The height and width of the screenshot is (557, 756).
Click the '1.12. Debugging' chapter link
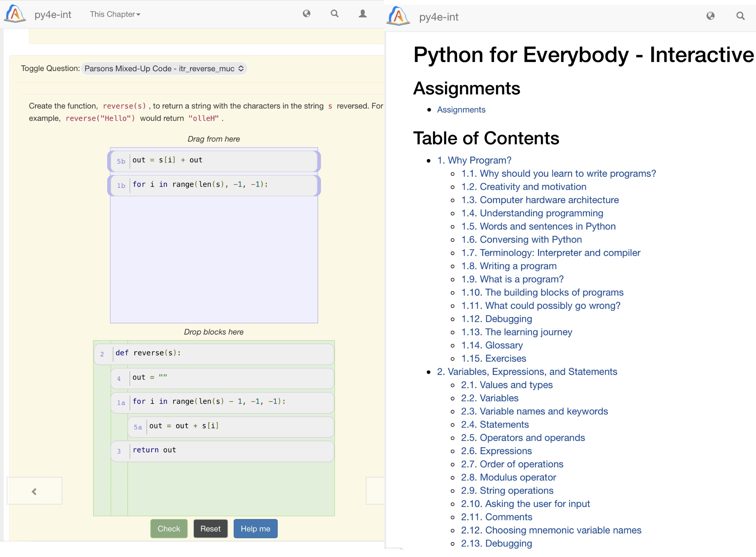pos(497,319)
